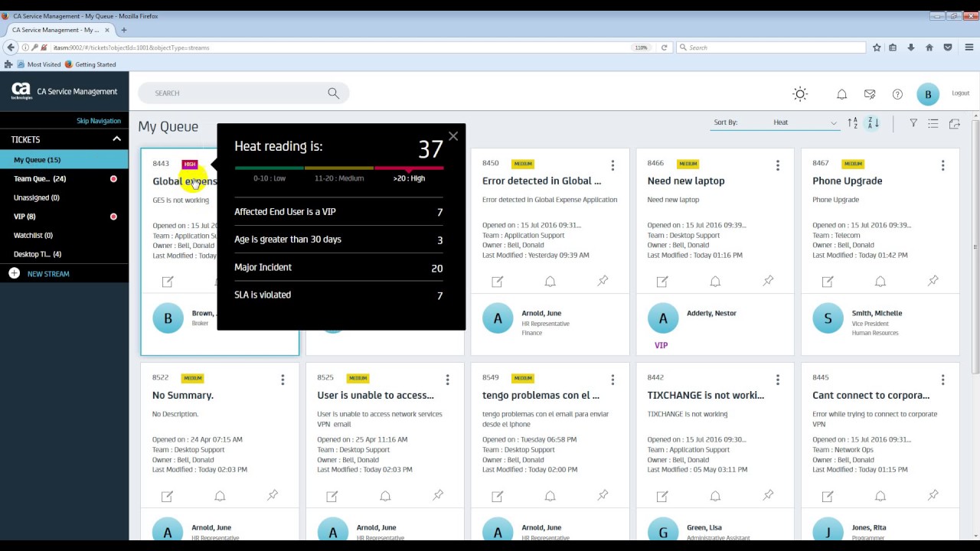This screenshot has width=980, height=551.
Task: Open ticket titled Phone Upgrade
Action: pos(848,181)
